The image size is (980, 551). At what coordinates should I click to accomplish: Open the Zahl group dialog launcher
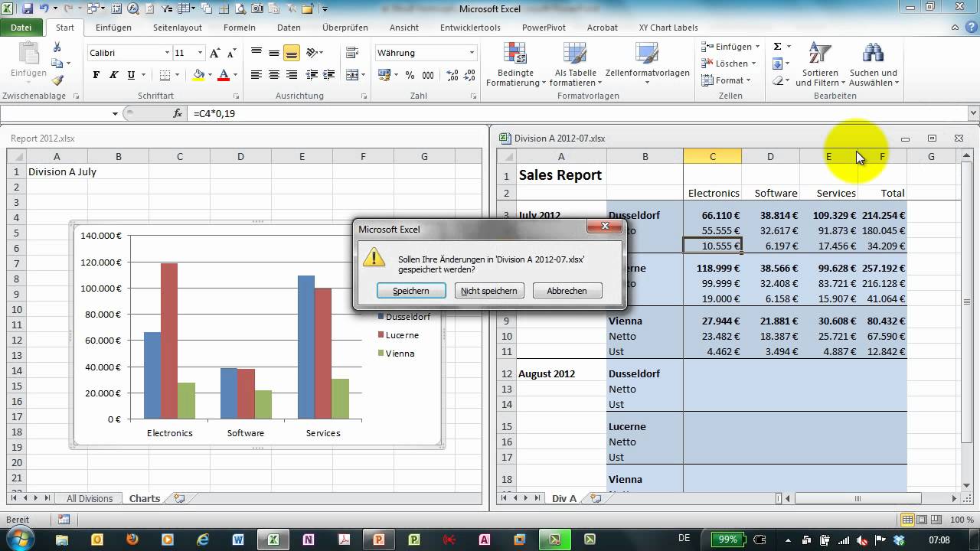(473, 96)
